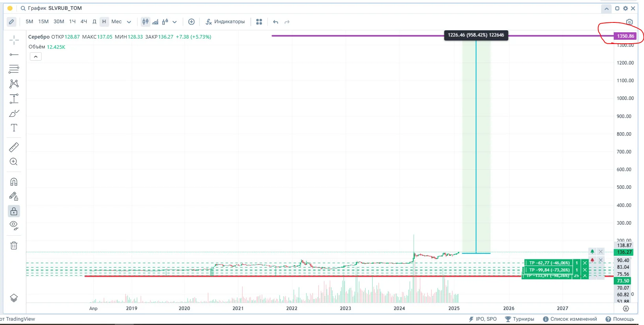Redo the chart action
Viewport: 644px width, 325px height.
coord(287,22)
